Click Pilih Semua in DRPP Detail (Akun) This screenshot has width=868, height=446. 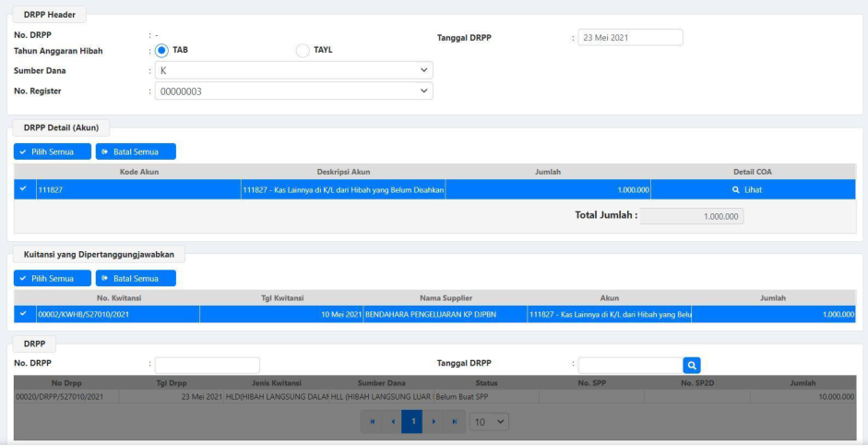[53, 151]
